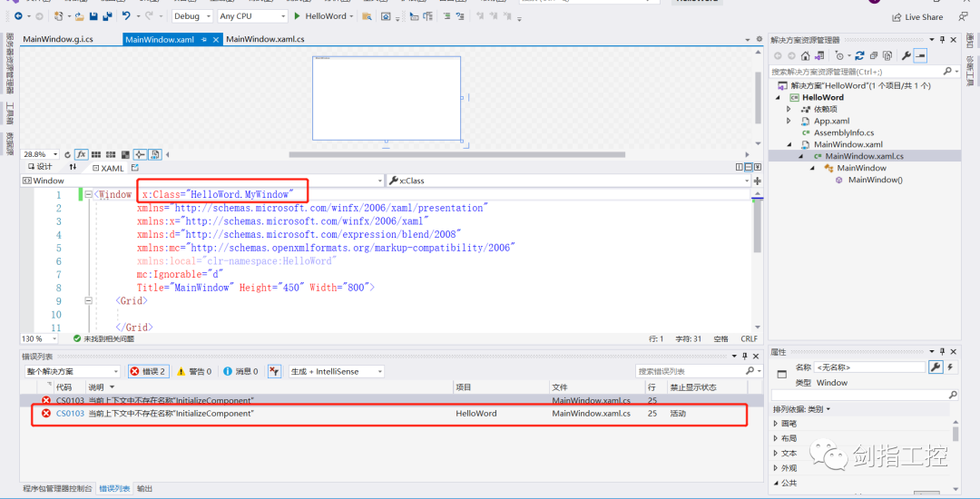Click the Navigate Backward arrow in main toolbar
980x499 pixels.
click(17, 15)
